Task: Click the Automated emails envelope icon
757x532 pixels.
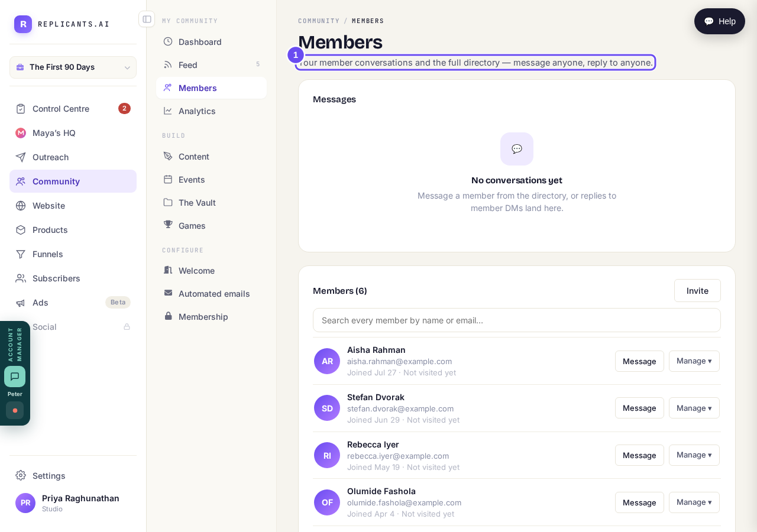Action: coord(168,293)
